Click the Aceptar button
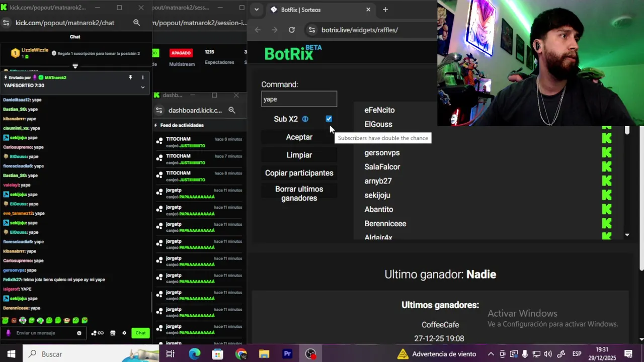 click(x=299, y=137)
